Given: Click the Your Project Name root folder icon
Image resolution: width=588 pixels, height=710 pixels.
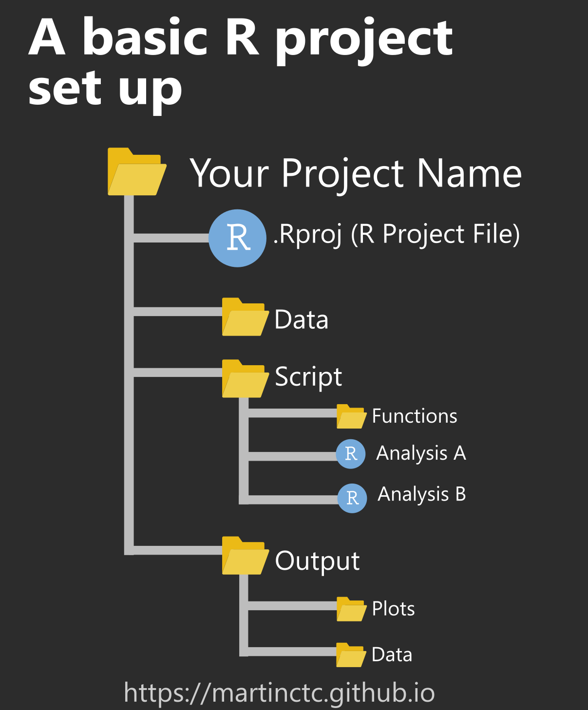Looking at the screenshot, I should tap(136, 172).
